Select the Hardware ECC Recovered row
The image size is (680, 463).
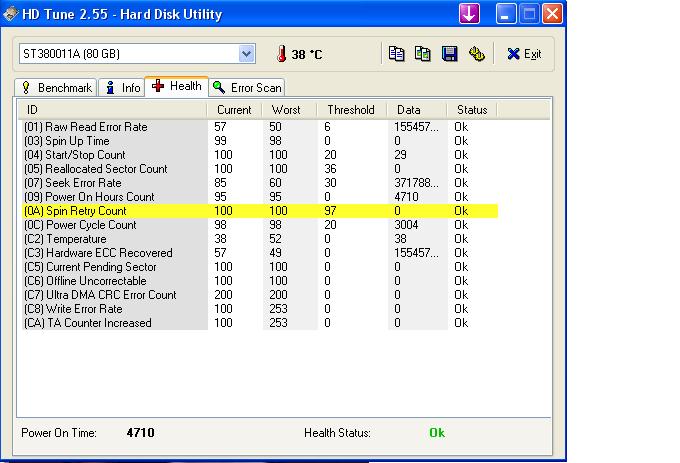(260, 252)
